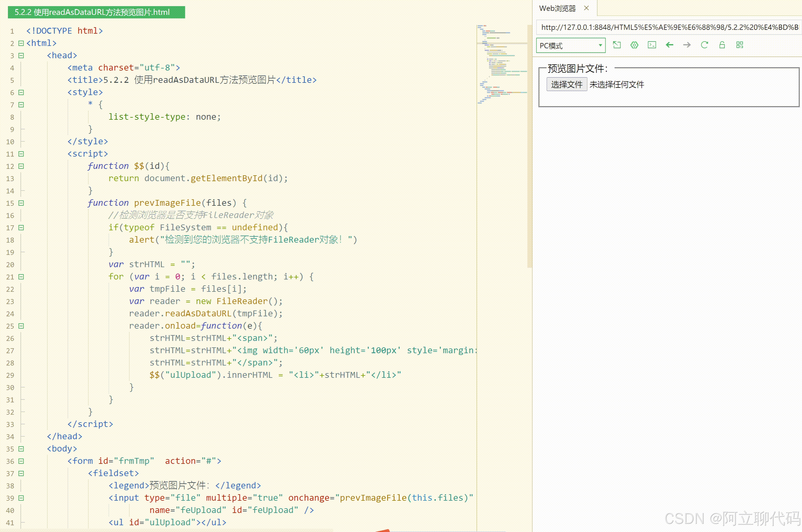Focus the browser URL address field
Viewport: 802px width, 532px height.
click(x=669, y=27)
